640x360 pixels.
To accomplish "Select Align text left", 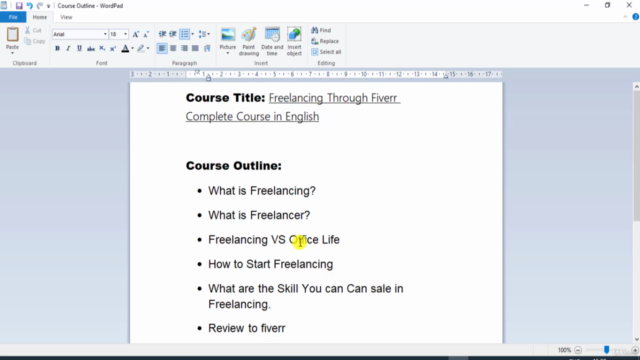I will 162,49.
